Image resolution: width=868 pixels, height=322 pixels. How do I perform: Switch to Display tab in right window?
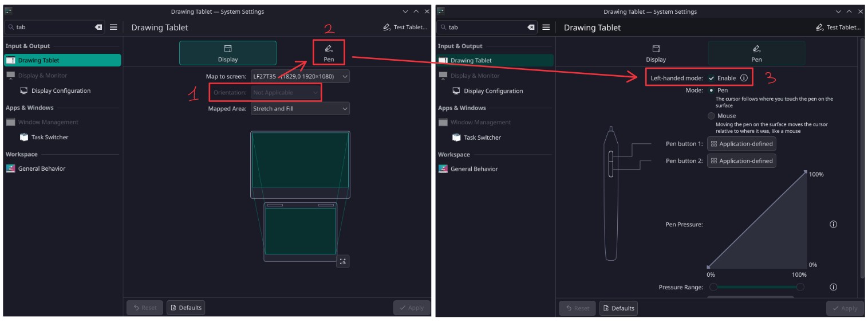pyautogui.click(x=656, y=53)
